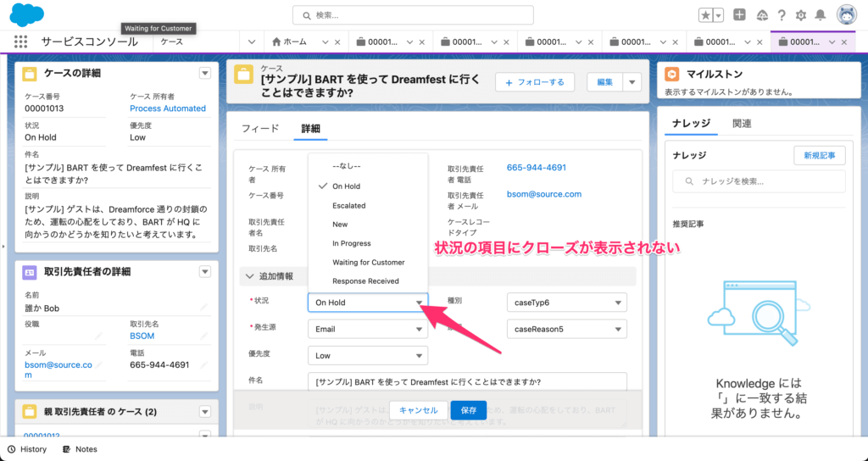Switch to the ナレッジ tab
868x461 pixels.
(x=691, y=124)
